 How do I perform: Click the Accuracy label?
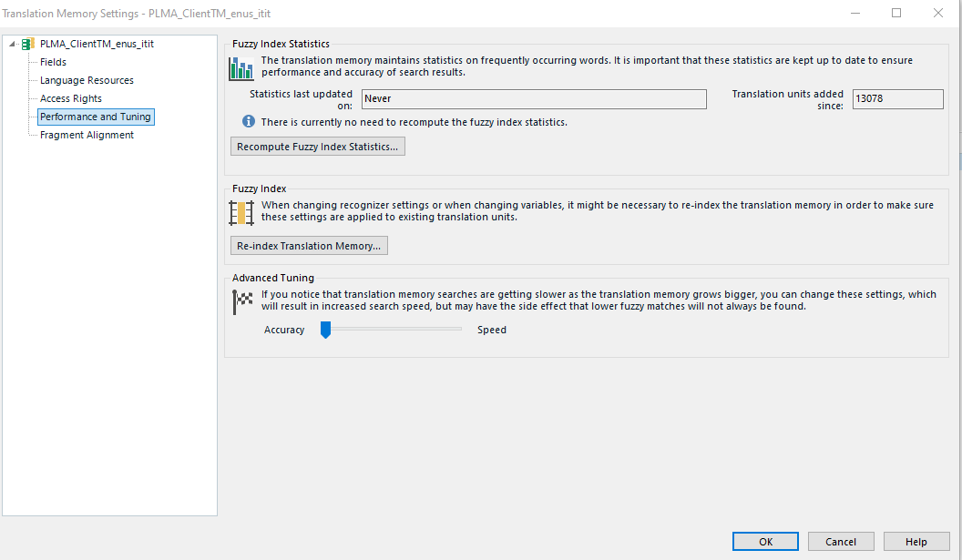click(x=284, y=330)
